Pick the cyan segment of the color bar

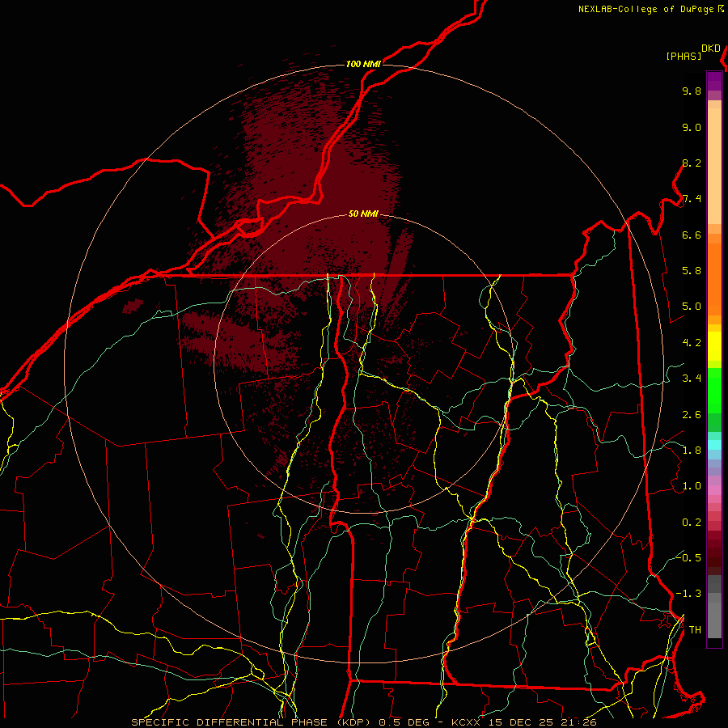click(x=714, y=445)
